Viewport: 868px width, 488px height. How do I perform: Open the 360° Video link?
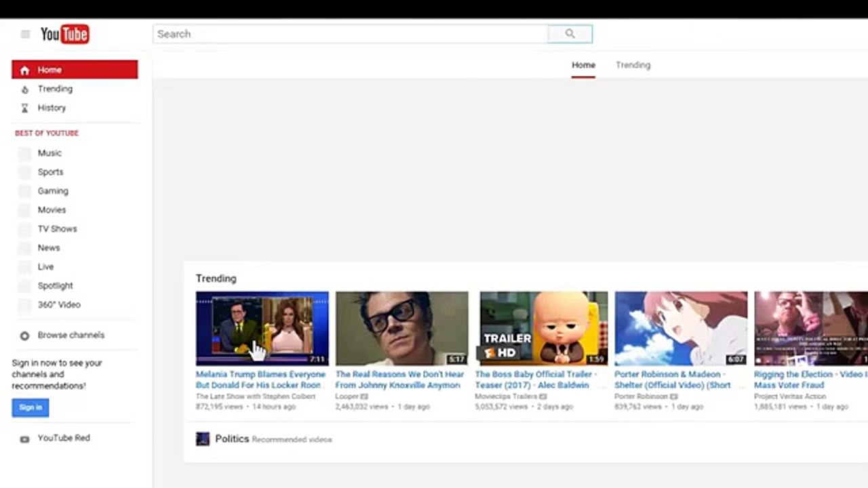(x=59, y=305)
